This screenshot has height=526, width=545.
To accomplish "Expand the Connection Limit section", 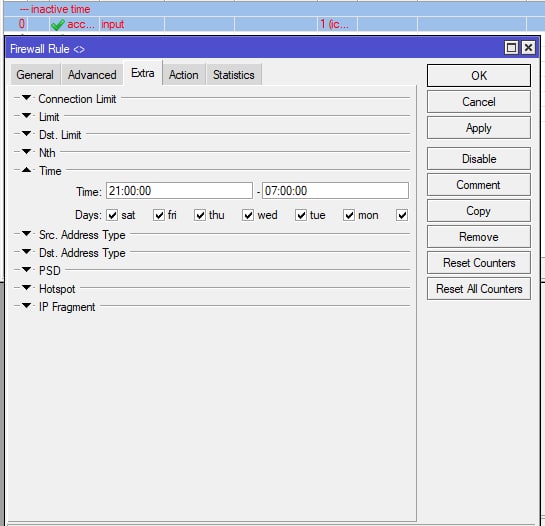I will [26, 98].
